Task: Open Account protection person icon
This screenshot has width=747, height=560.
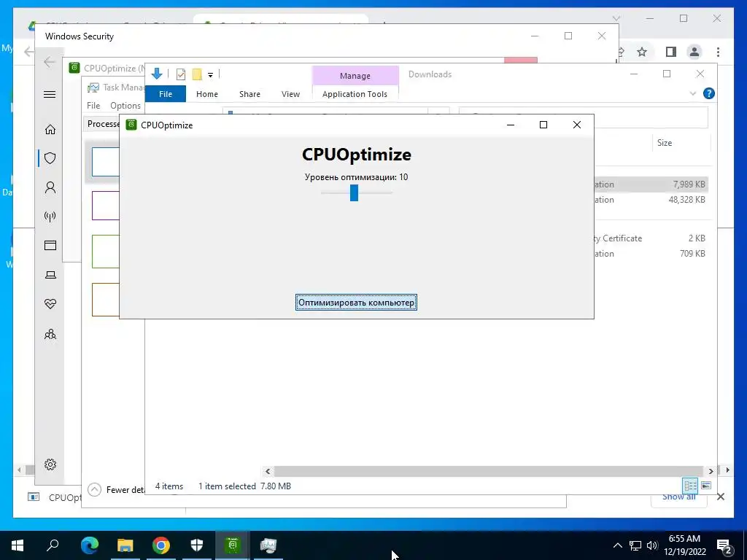Action: [x=50, y=187]
